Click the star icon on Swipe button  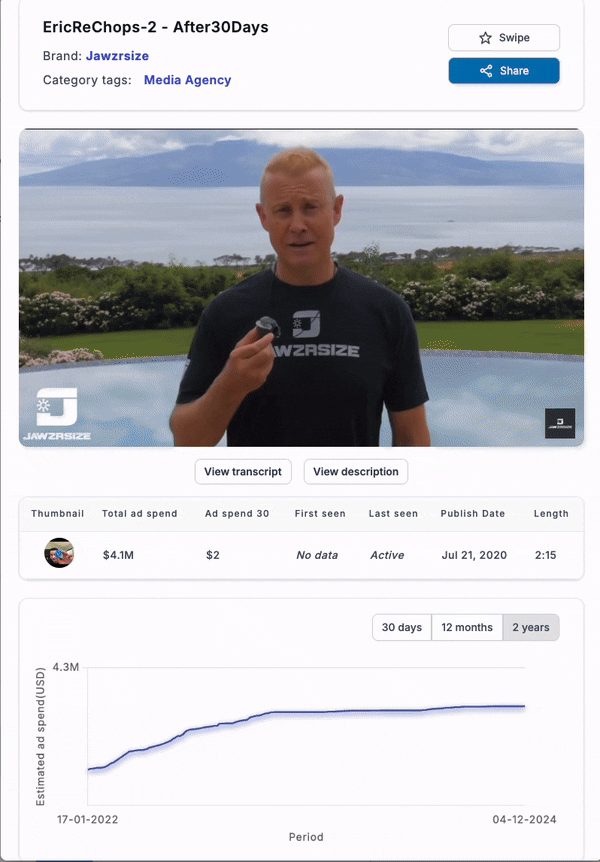click(x=485, y=38)
